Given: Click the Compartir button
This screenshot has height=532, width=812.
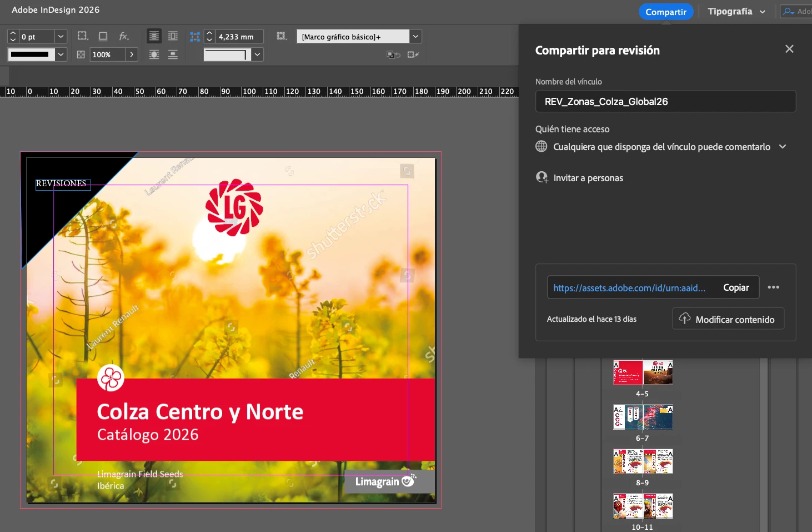Looking at the screenshot, I should pos(666,12).
